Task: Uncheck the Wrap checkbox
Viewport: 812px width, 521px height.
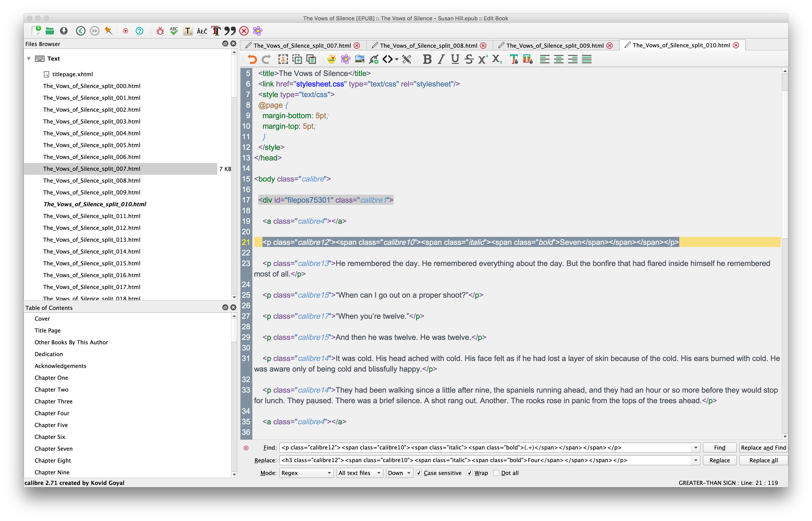Action: (470, 473)
